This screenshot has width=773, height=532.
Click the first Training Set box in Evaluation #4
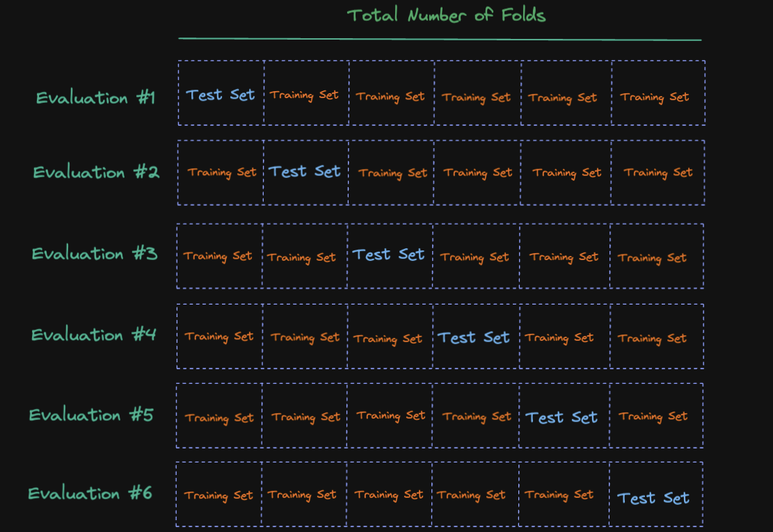(219, 337)
